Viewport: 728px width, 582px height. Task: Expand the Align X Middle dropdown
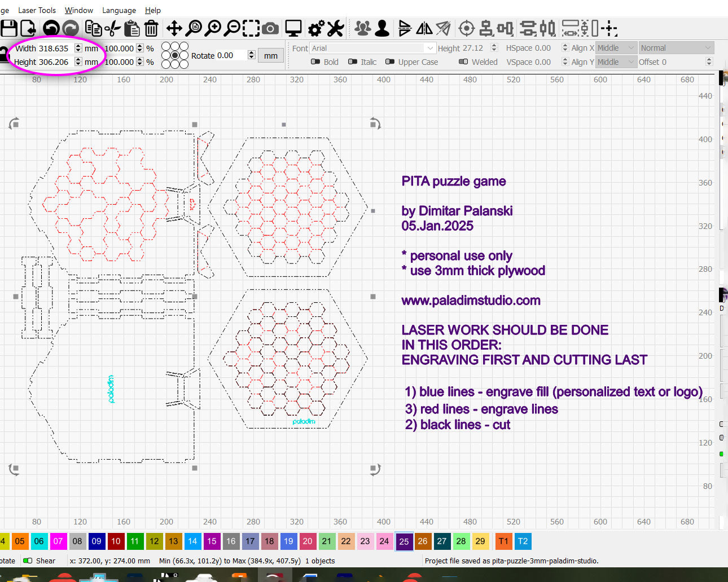point(616,48)
